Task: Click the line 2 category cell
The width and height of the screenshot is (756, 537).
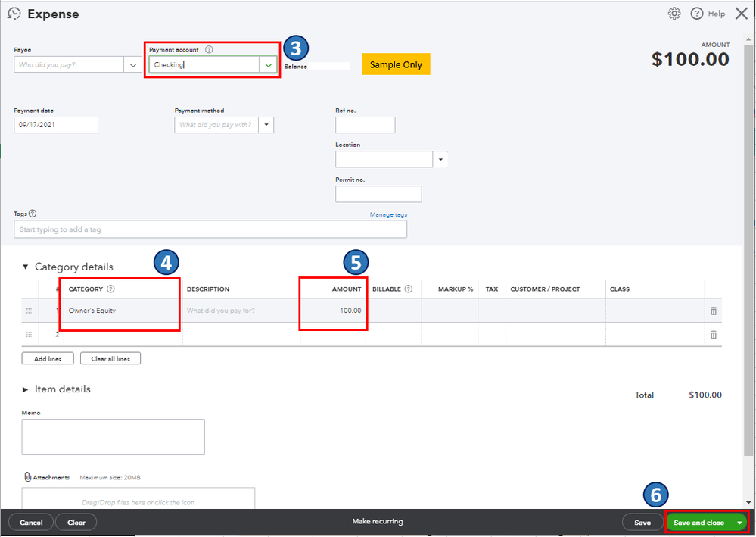Action: [123, 334]
